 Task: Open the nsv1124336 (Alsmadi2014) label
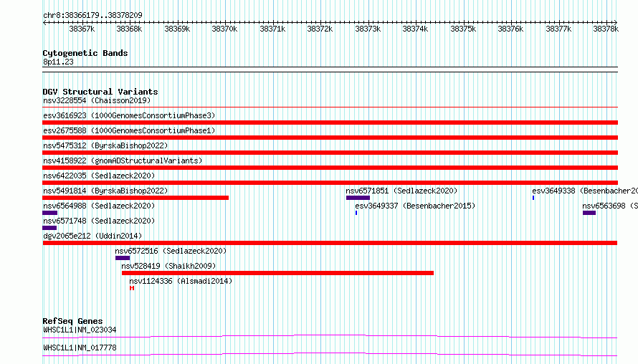coord(181,281)
